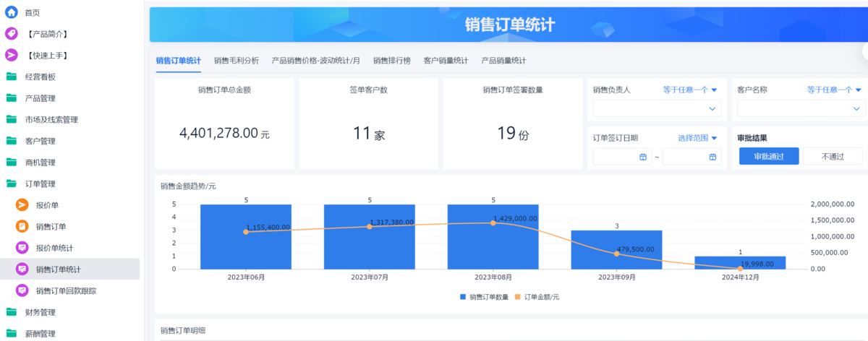Switch to 销售毛利分析 tab
Viewport: 868px width, 341px height.
point(237,61)
